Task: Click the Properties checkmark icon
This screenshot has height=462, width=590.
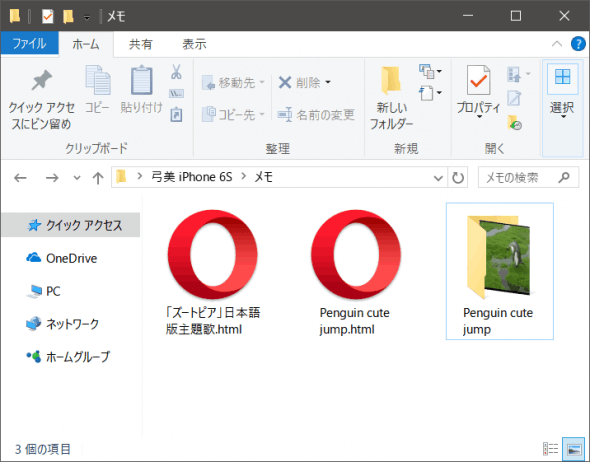Action: tap(478, 80)
